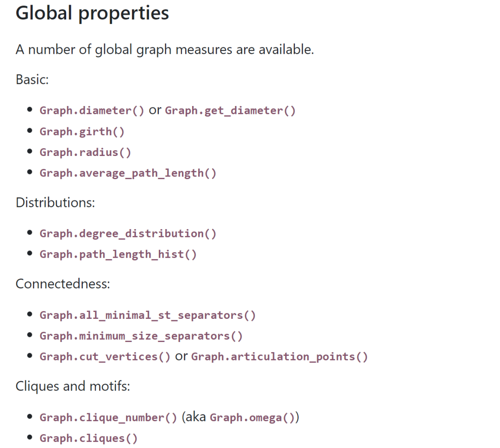Viewport: 500px width, 448px height.
Task: Click the 'Cliques and motifs:' label
Action: click(73, 386)
